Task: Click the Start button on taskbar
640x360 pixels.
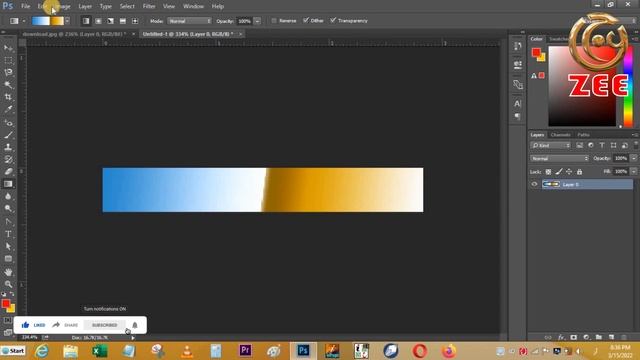Action: click(x=13, y=351)
